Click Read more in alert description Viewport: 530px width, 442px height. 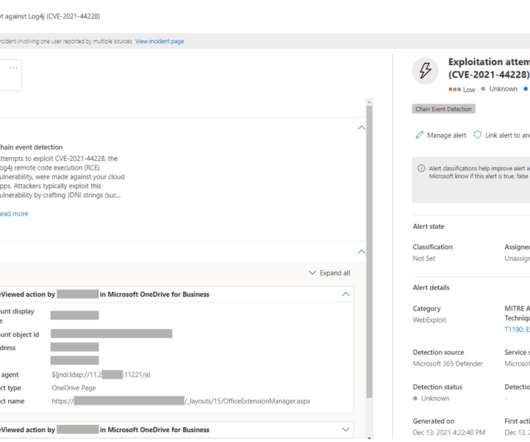point(14,214)
